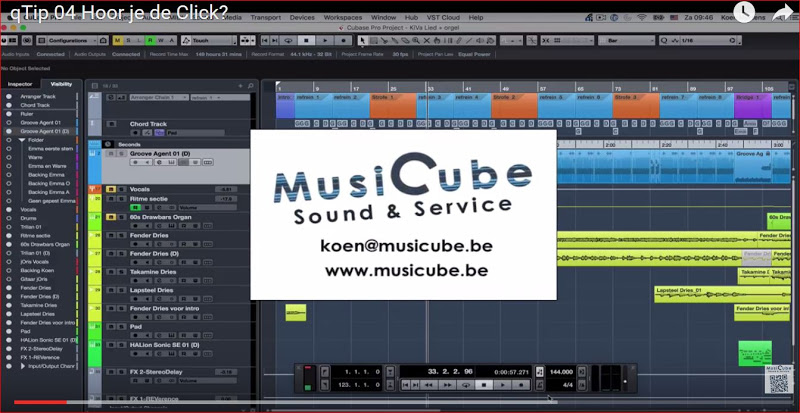The width and height of the screenshot is (800, 413).
Task: Open the Devices menu
Action: (302, 17)
